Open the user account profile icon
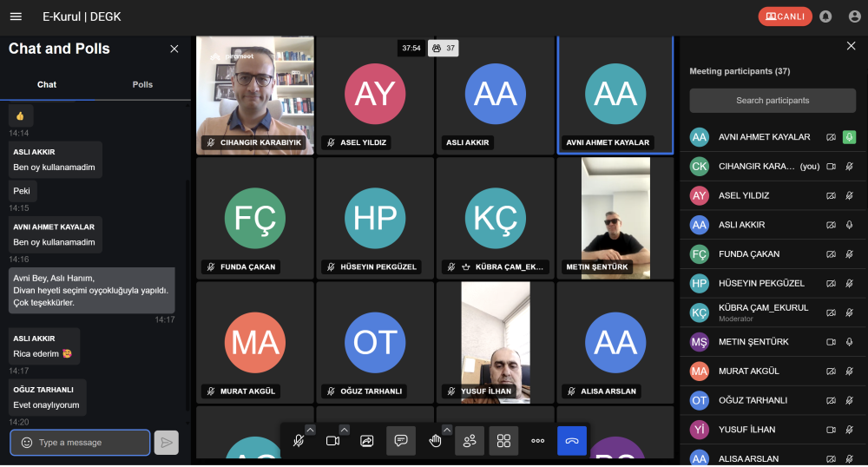 (854, 16)
